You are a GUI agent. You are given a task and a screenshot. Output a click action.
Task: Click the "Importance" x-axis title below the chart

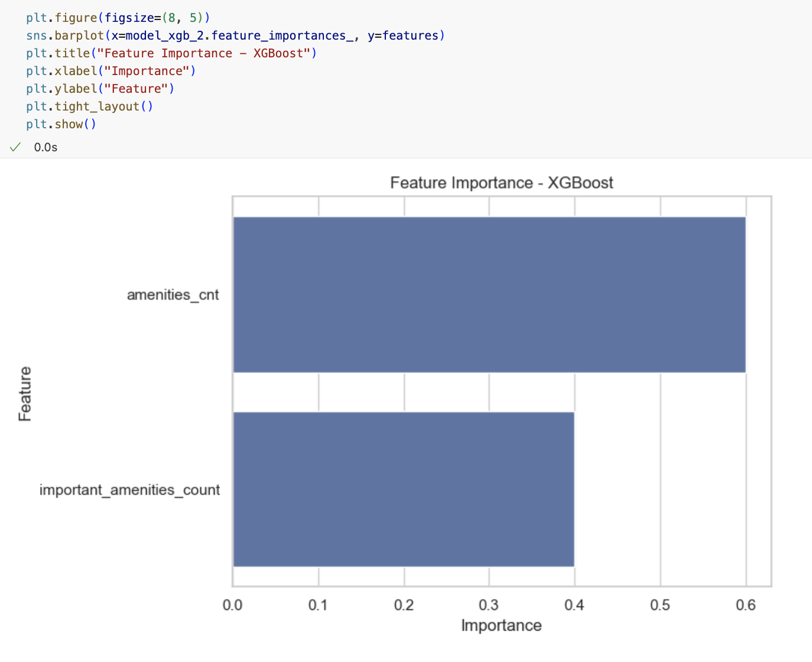(502, 625)
